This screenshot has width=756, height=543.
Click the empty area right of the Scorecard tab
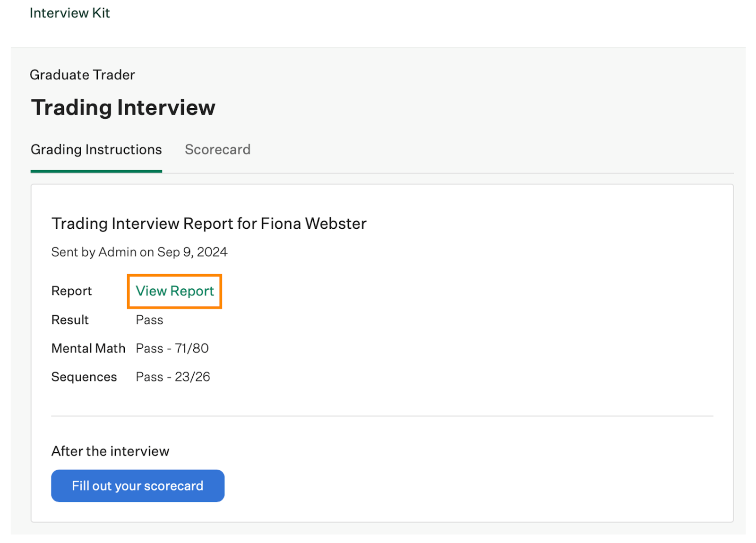472,149
